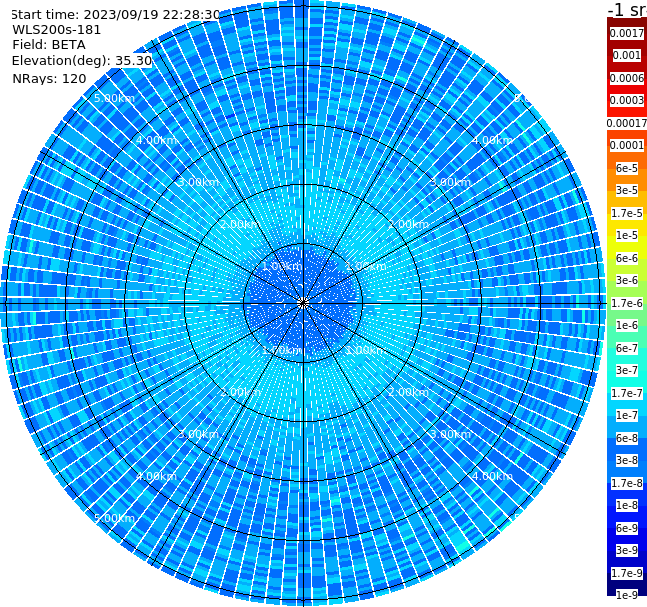Select the WLS200s-181 instrument label

[x=57, y=30]
